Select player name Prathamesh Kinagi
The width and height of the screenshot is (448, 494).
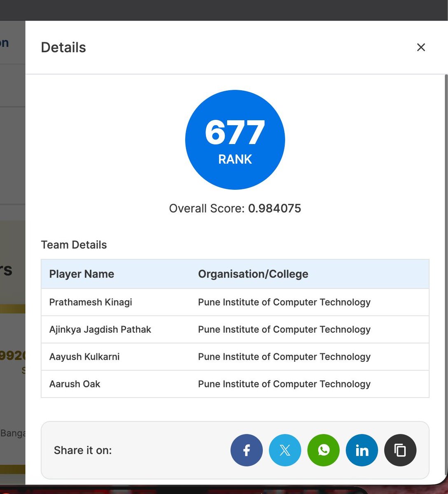point(91,302)
